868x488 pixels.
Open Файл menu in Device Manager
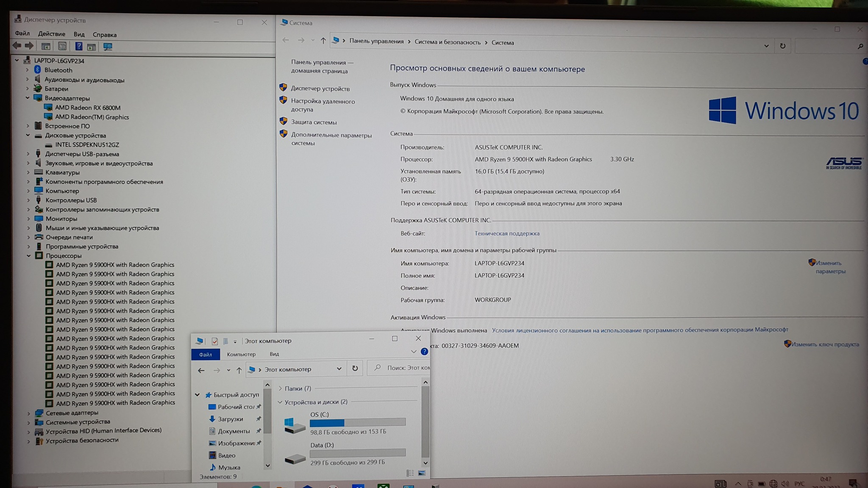coord(22,33)
